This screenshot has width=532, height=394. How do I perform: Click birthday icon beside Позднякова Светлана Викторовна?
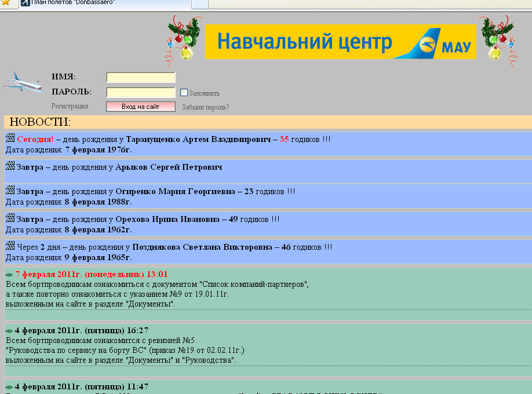tap(10, 246)
